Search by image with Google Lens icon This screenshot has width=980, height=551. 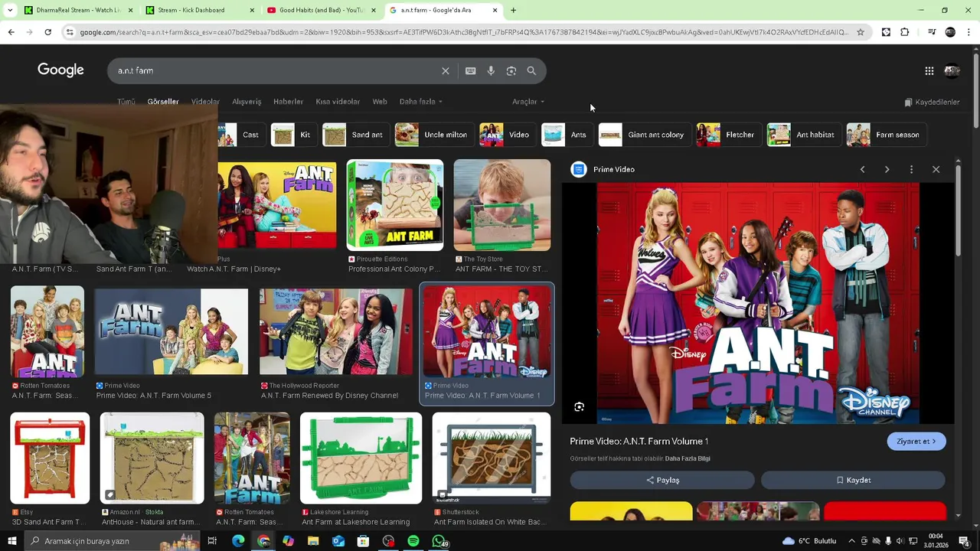(x=511, y=70)
